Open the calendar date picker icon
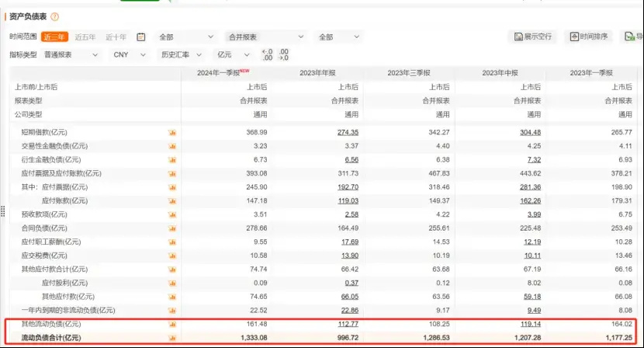 [x=141, y=37]
